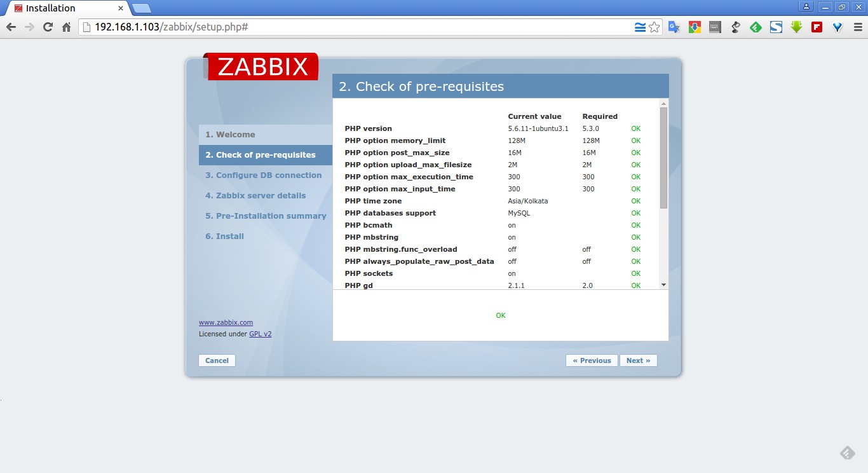Click the OK status for PHP version
868x473 pixels.
coord(636,128)
